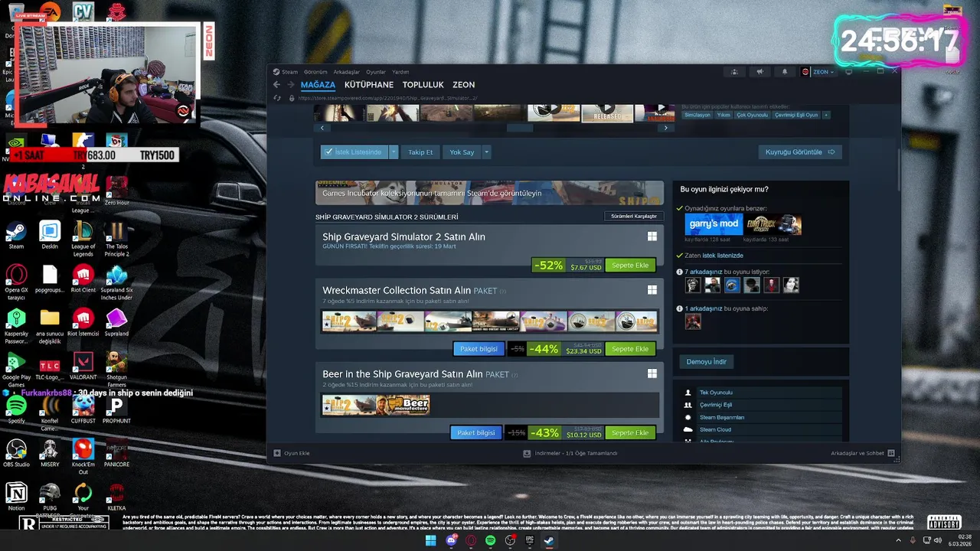The width and height of the screenshot is (980, 551).
Task: Expand the Yok Say dropdown arrow
Action: (485, 152)
